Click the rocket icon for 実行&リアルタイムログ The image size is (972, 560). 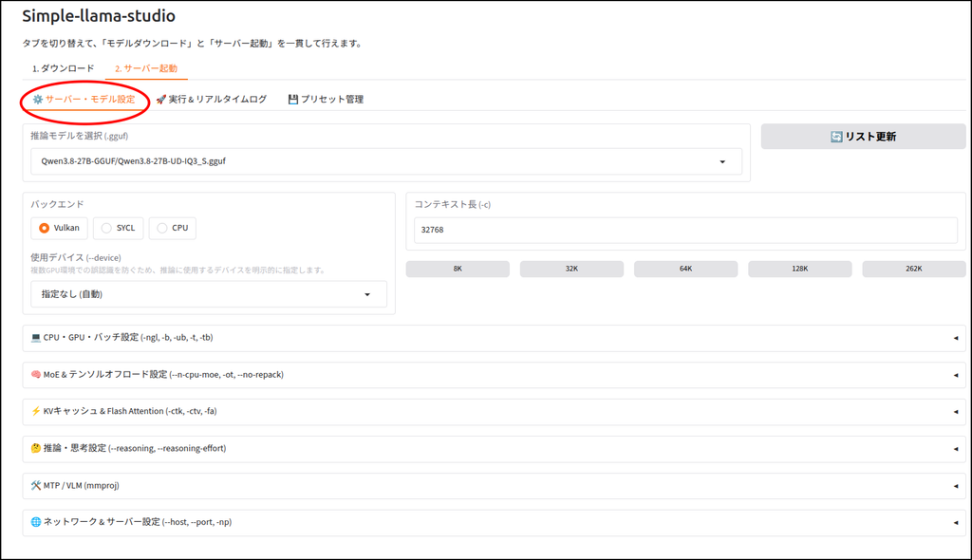tap(161, 100)
